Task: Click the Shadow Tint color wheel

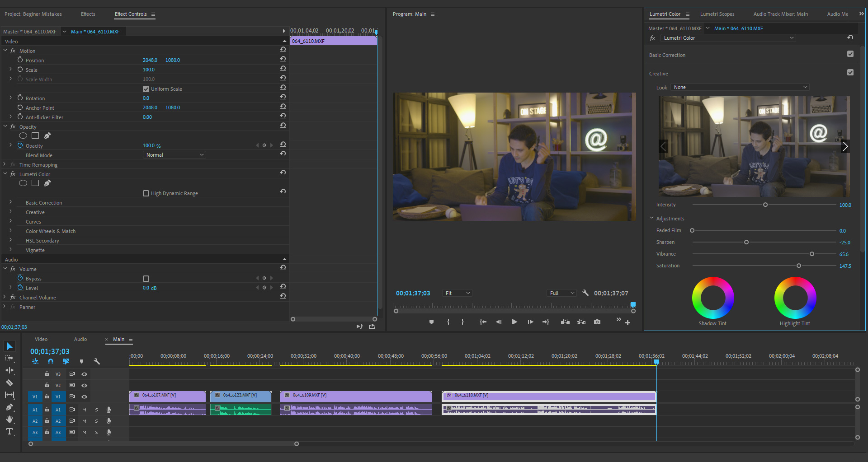Action: (x=713, y=298)
